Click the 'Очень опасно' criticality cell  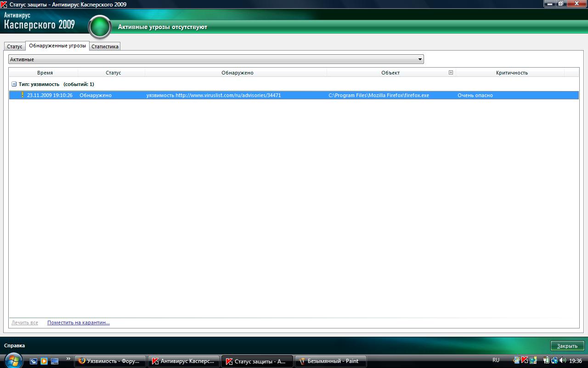coord(475,95)
